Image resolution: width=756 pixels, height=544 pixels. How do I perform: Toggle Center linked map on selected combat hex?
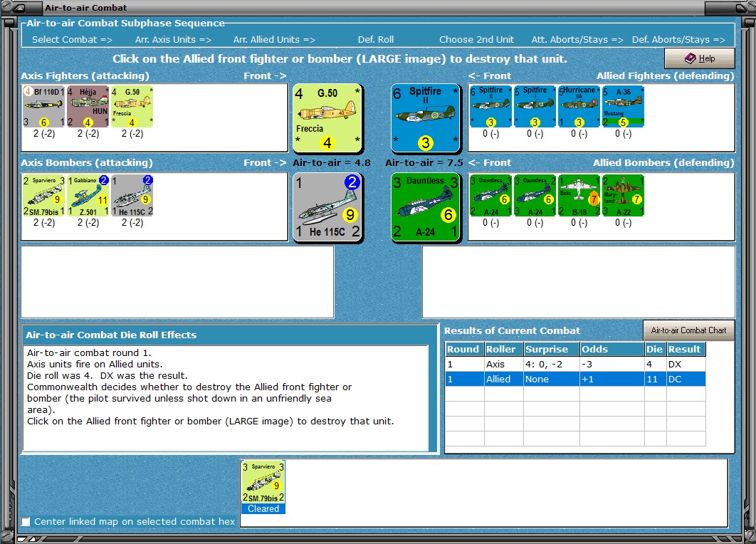[x=26, y=521]
